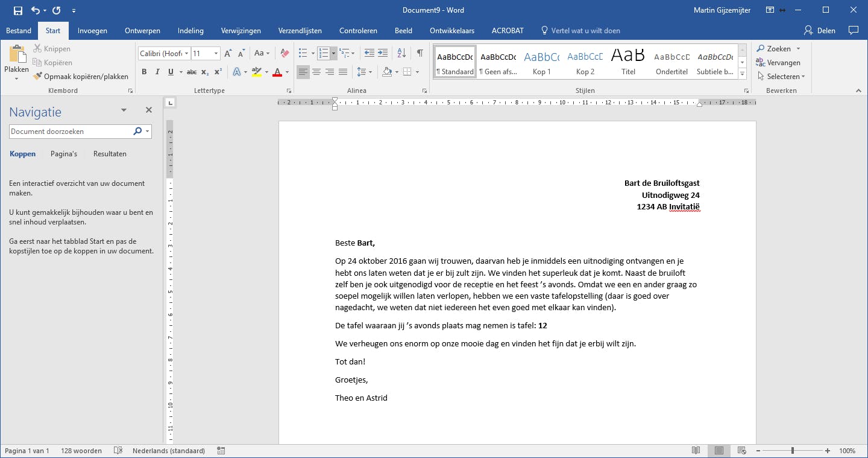868x458 pixels.
Task: Apply text effects with the outlined A icon
Action: 237,72
